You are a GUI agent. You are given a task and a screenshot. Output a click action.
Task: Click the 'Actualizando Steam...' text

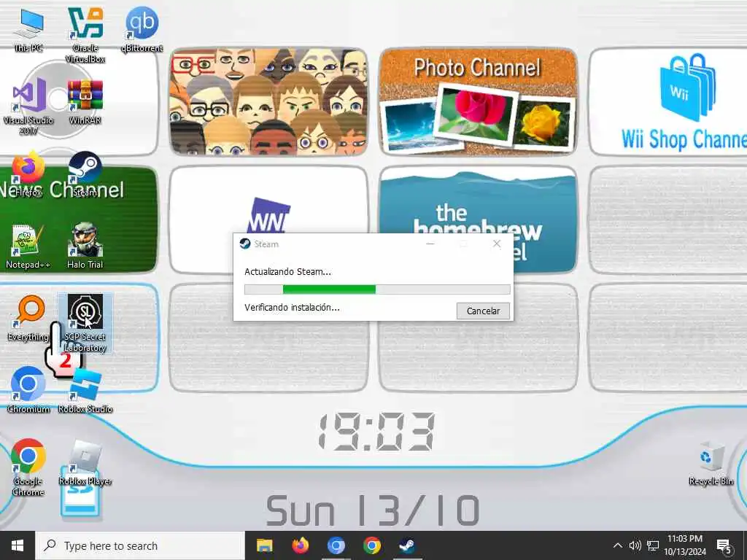(287, 272)
